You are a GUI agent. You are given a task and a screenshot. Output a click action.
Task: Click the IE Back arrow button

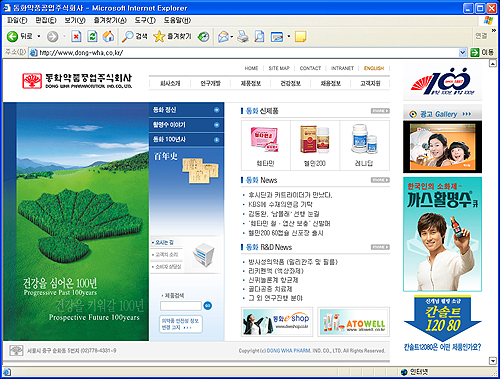coord(13,36)
